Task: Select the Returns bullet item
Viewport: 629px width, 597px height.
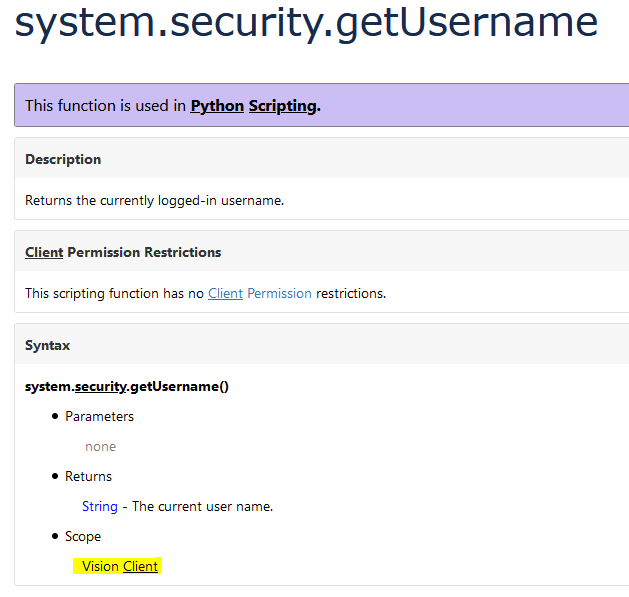Action: (88, 476)
